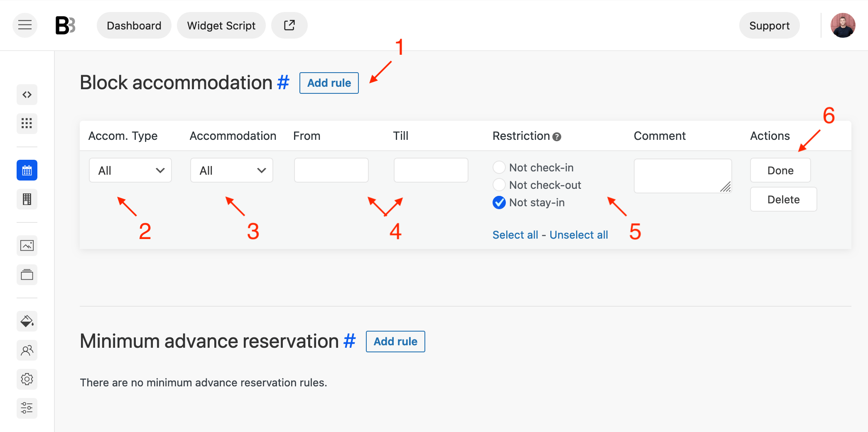
Task: Uncheck the Not stay-in restriction
Action: tap(499, 202)
